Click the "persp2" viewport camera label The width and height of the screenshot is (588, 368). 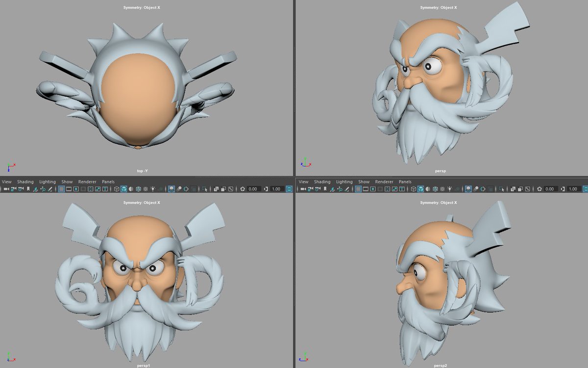pyautogui.click(x=441, y=366)
